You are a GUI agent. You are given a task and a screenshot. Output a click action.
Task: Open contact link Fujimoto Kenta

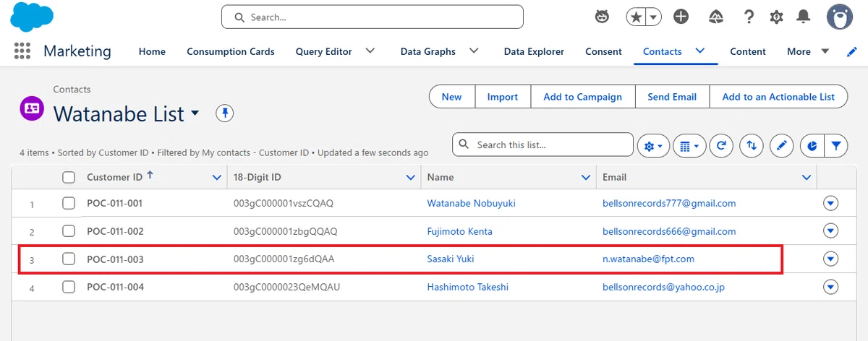(x=459, y=231)
